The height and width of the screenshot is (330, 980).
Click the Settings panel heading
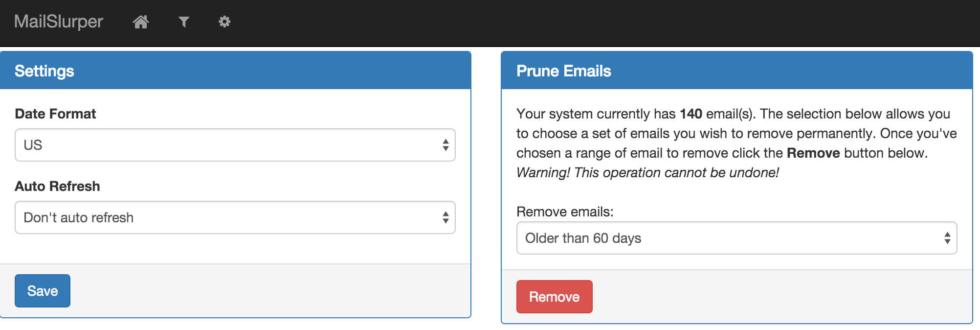point(45,71)
